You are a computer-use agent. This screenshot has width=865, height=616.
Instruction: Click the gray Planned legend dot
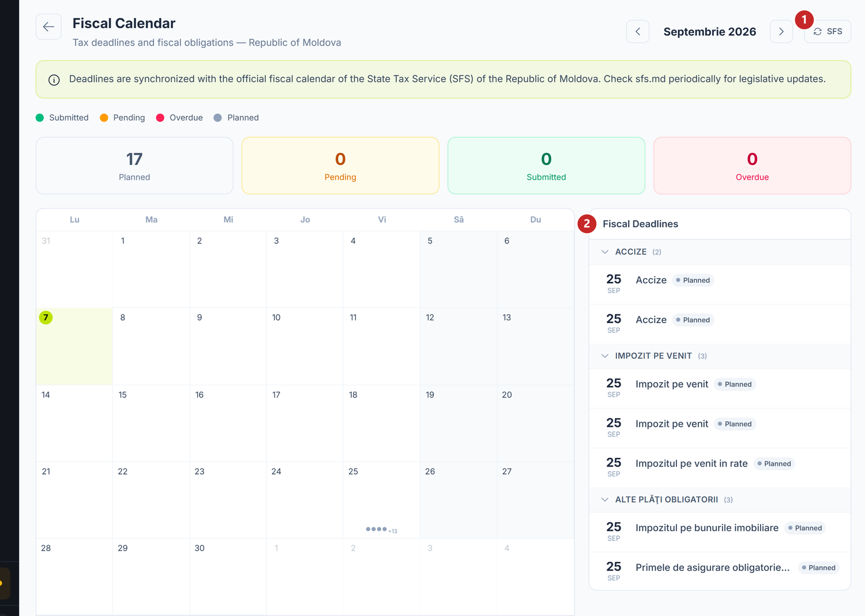[217, 118]
